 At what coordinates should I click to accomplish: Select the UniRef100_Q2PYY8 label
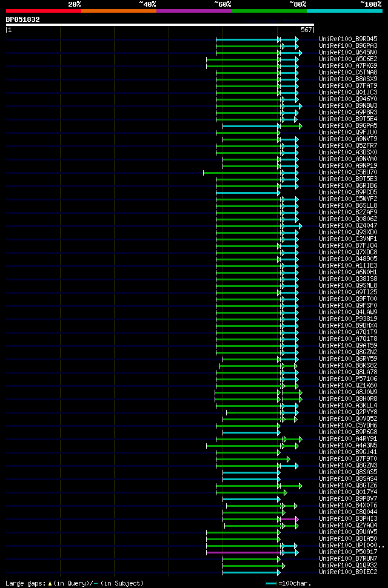click(348, 412)
